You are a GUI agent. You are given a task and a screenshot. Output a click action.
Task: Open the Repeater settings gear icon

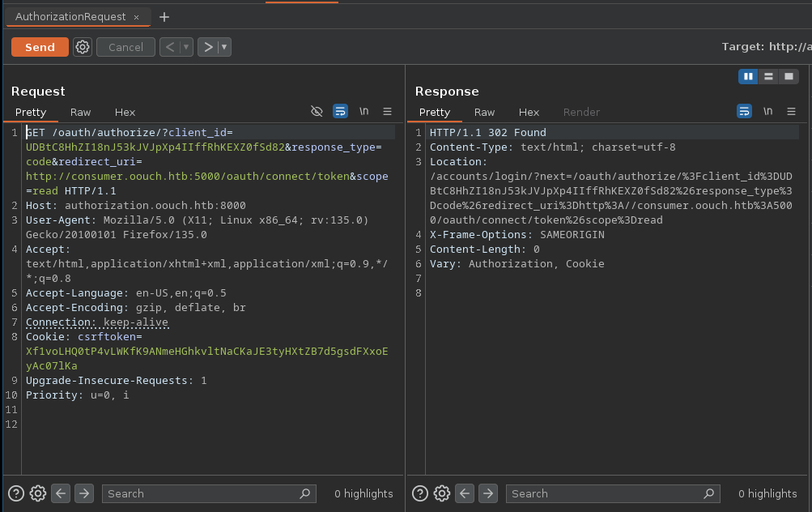tap(83, 47)
